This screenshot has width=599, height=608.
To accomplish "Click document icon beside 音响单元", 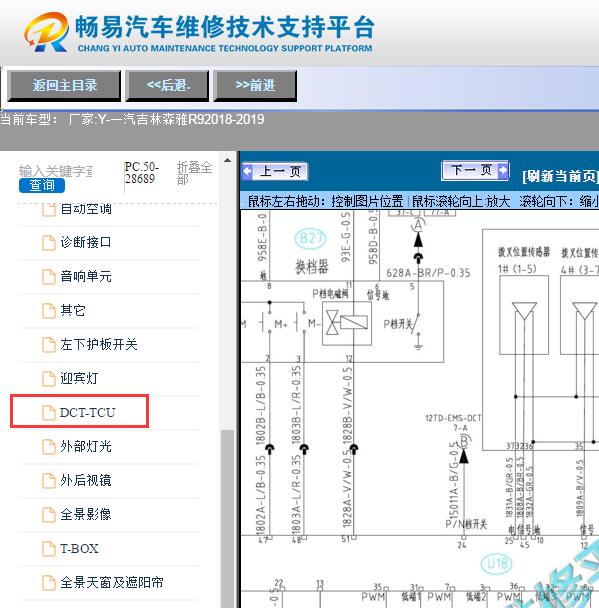I will click(x=49, y=277).
